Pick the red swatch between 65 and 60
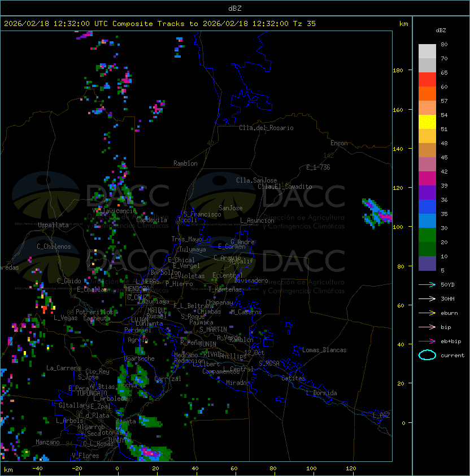 (x=427, y=80)
